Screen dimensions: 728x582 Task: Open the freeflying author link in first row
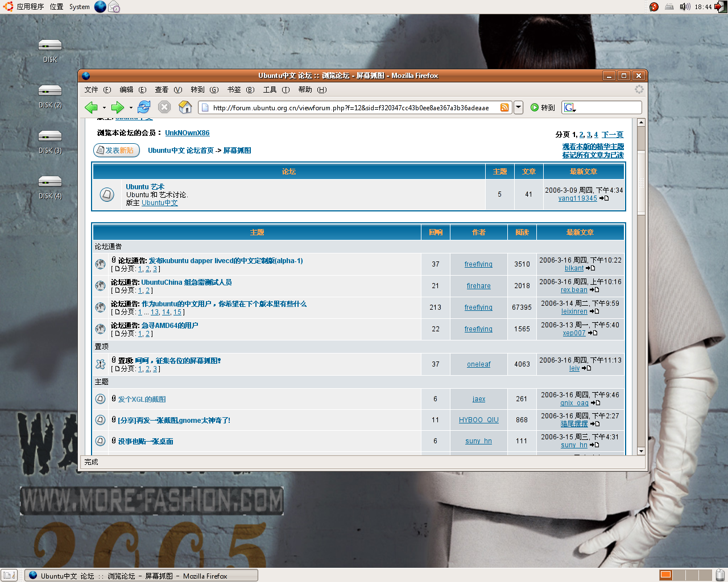478,264
